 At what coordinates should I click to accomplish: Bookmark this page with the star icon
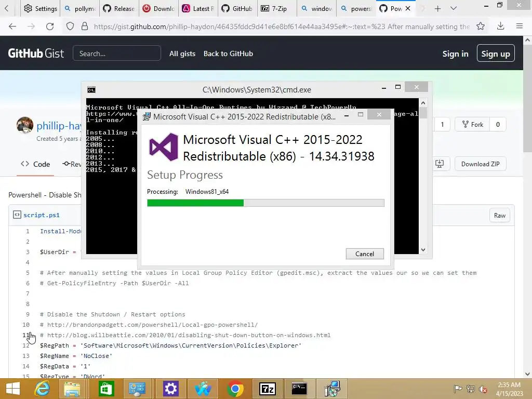481,26
